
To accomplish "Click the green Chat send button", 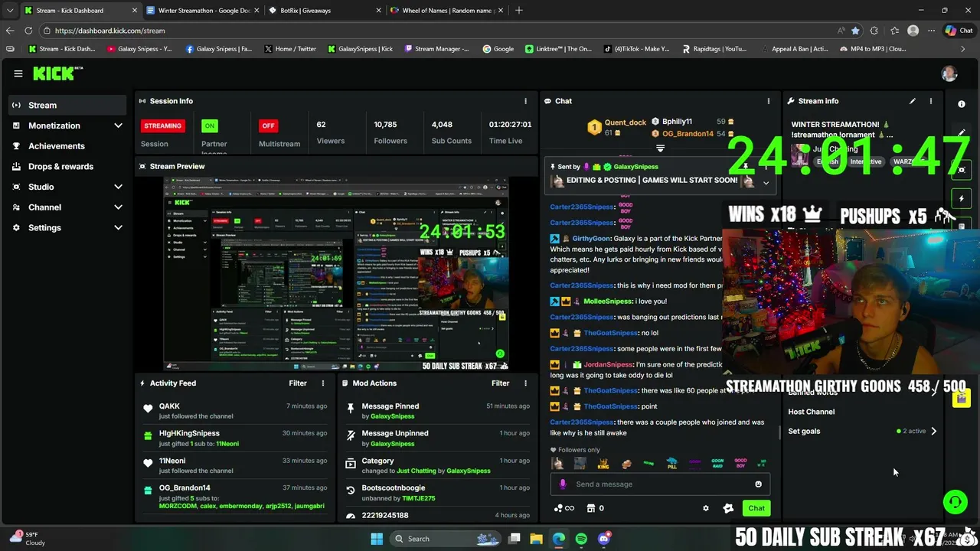I will (x=756, y=508).
